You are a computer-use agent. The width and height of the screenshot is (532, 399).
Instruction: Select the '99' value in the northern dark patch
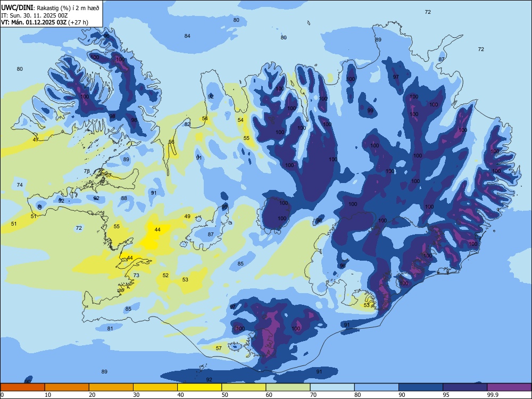(x=370, y=111)
